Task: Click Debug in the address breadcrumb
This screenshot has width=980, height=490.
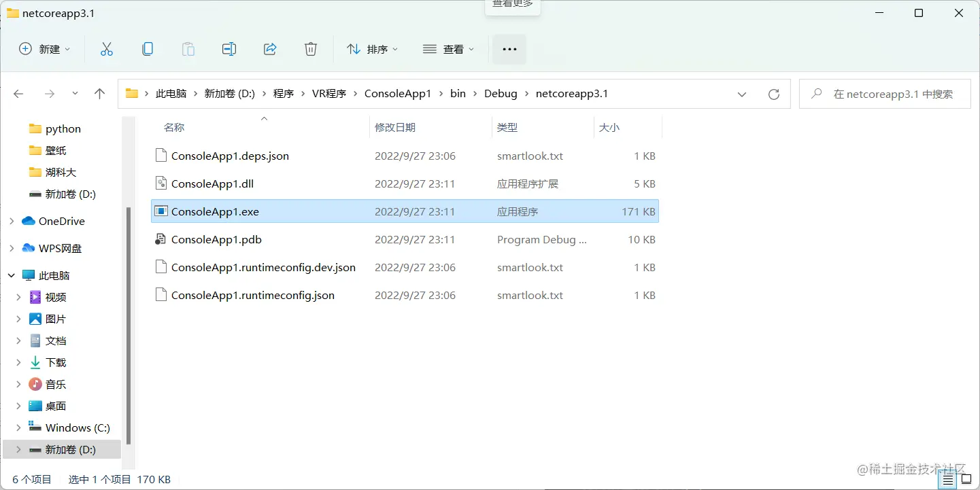Action: coord(501,94)
